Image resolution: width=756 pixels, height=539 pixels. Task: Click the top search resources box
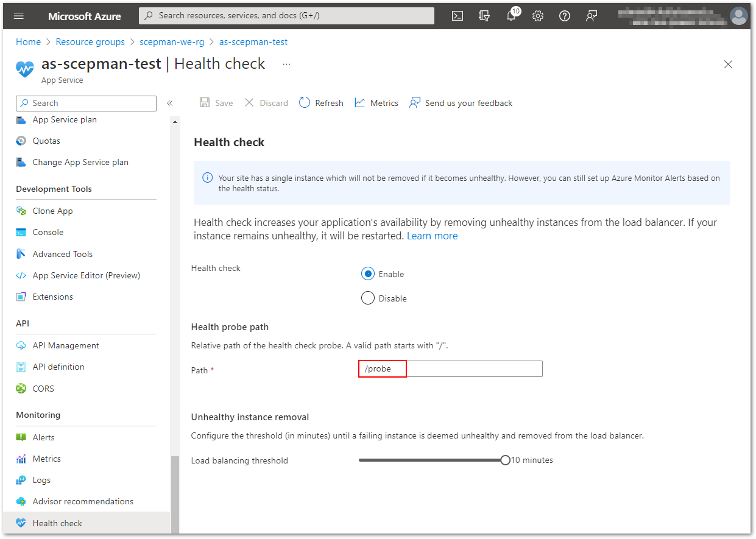pos(286,16)
